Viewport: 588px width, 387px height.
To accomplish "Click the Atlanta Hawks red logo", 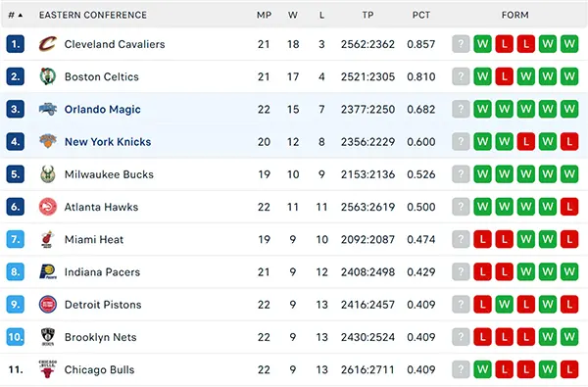I will pyautogui.click(x=48, y=207).
